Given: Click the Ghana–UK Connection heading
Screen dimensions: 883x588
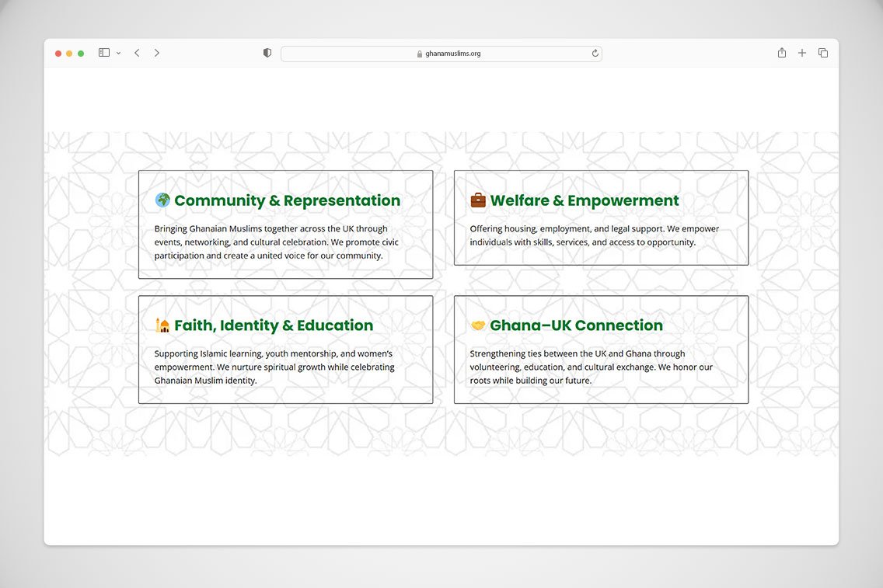Looking at the screenshot, I should (x=576, y=325).
